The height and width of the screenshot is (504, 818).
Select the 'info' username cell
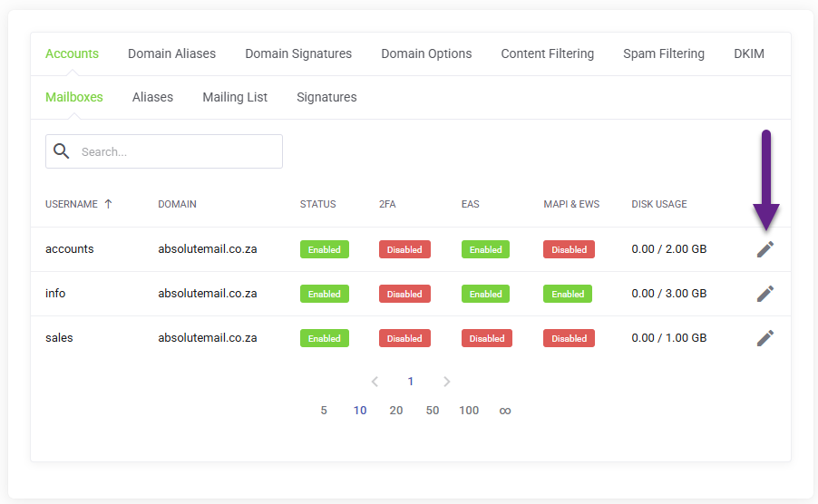pyautogui.click(x=55, y=294)
